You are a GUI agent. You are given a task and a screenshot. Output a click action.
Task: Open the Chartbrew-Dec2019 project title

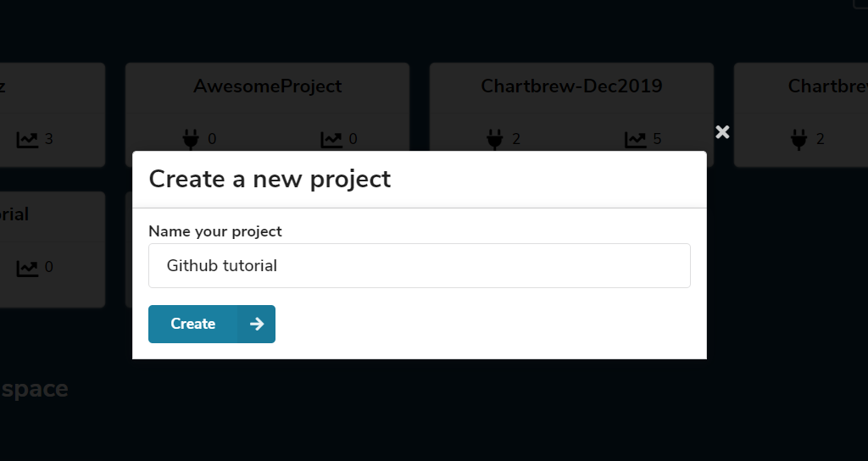(x=571, y=86)
